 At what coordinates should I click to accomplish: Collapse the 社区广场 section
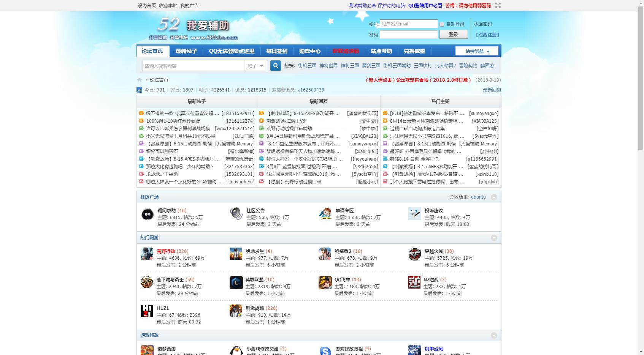point(494,197)
